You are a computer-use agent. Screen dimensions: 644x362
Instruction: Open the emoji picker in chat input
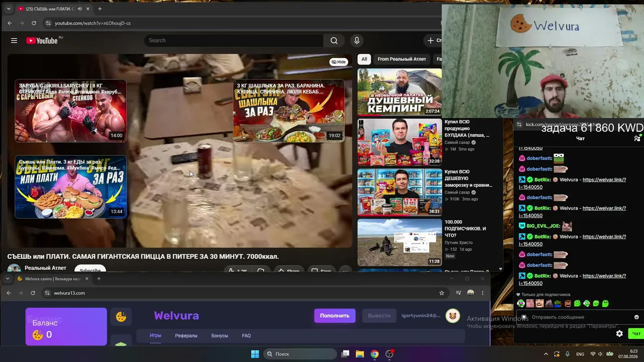[x=636, y=317]
